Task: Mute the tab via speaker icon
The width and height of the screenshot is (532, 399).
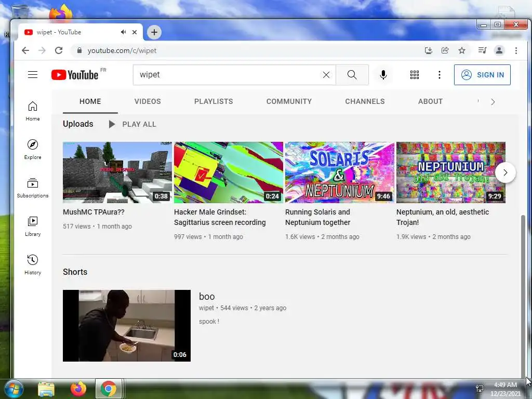Action: pyautogui.click(x=123, y=32)
